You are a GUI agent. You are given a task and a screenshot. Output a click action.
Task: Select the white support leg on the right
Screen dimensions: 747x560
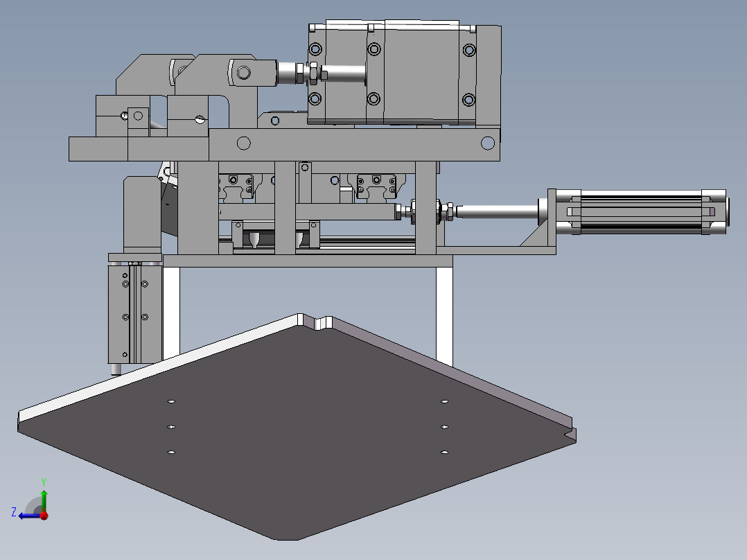coord(444,315)
